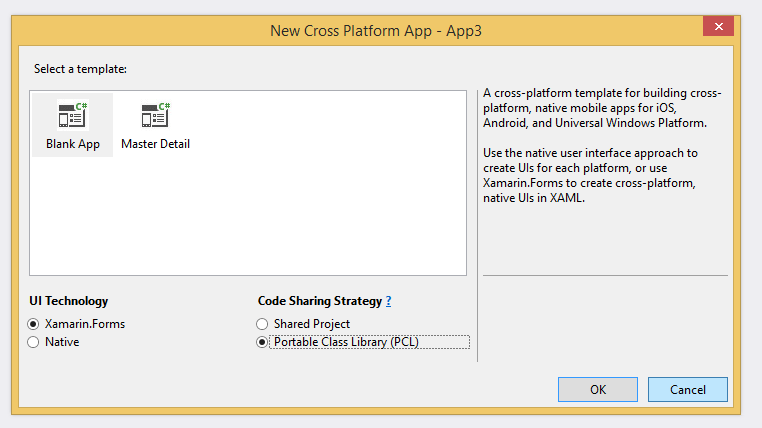Image resolution: width=762 pixels, height=428 pixels.
Task: Select the Master Detail template icon
Action: [155, 115]
